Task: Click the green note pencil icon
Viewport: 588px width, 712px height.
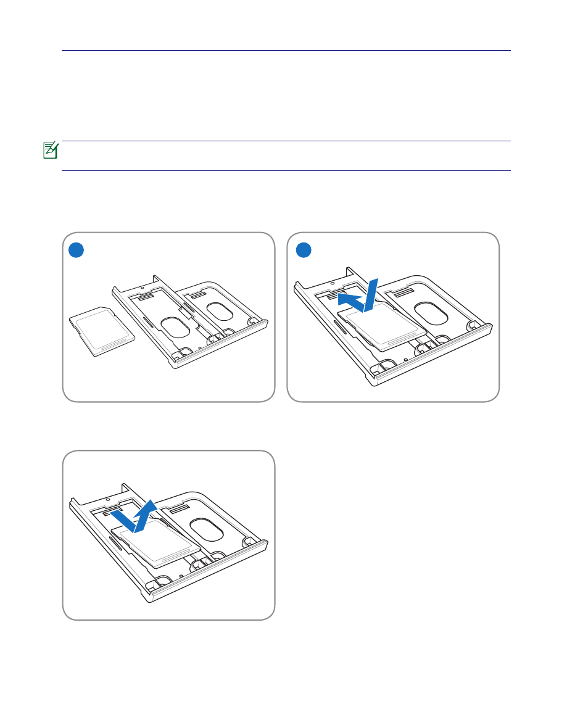Action: click(51, 151)
